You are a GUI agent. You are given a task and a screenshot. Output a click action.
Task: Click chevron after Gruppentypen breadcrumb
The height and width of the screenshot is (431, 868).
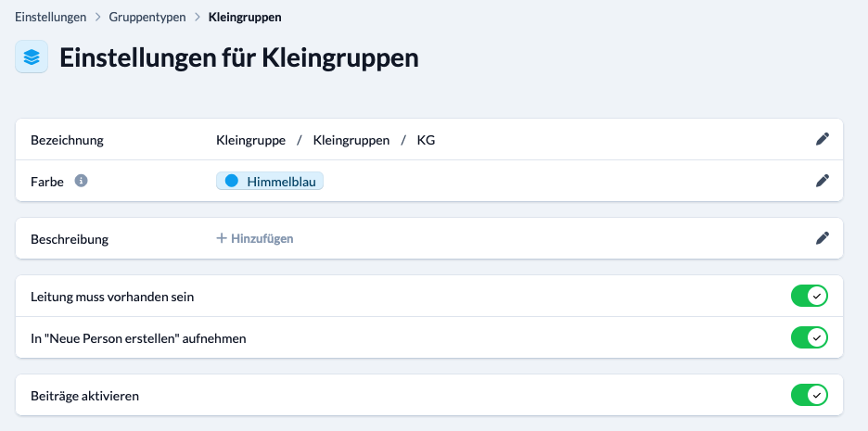click(x=198, y=18)
